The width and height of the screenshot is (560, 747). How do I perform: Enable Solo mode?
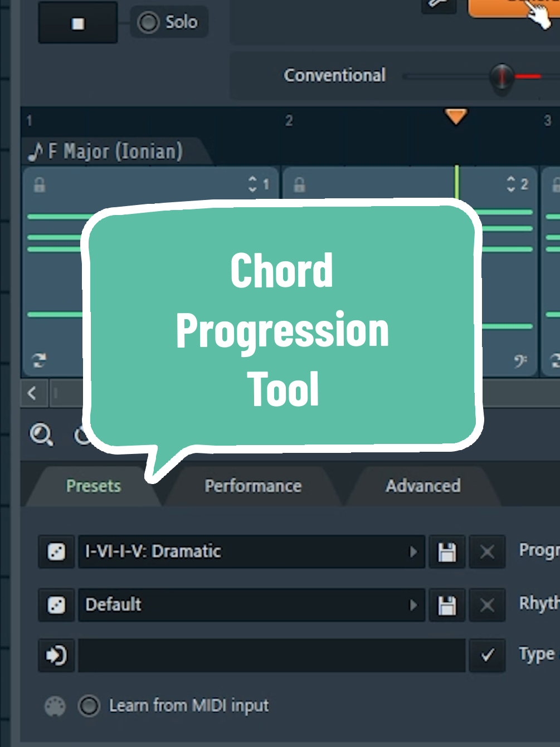pyautogui.click(x=148, y=22)
